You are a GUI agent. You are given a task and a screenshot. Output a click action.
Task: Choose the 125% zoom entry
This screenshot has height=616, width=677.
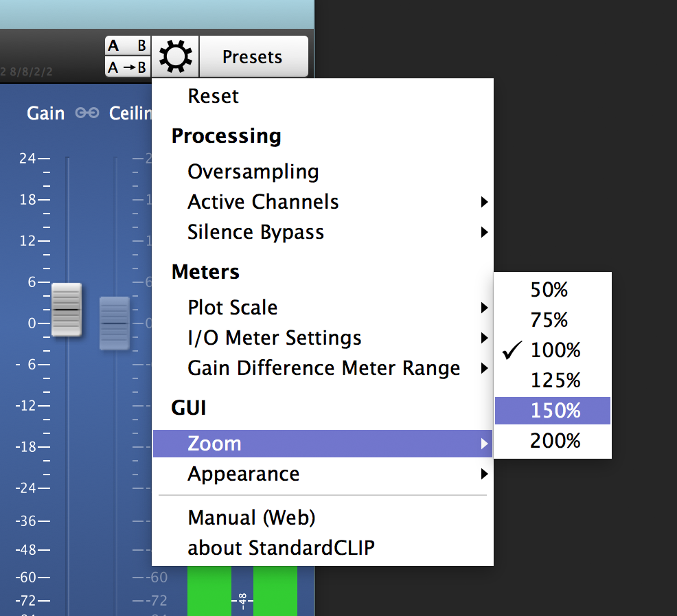pyautogui.click(x=553, y=380)
